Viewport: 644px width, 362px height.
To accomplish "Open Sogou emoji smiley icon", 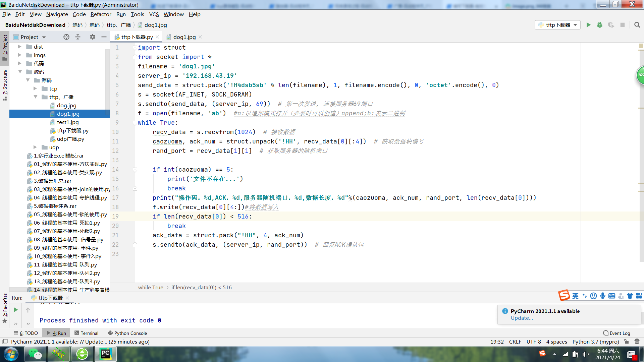I will coord(593,296).
